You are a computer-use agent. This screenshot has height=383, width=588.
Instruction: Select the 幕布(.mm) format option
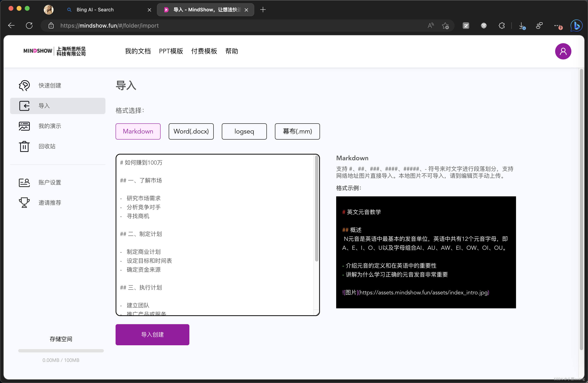pyautogui.click(x=297, y=131)
